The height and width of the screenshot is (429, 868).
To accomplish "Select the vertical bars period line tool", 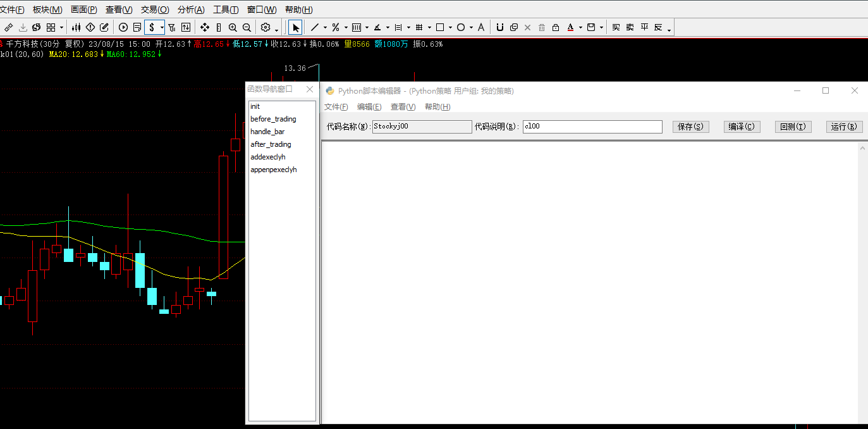I will point(356,27).
